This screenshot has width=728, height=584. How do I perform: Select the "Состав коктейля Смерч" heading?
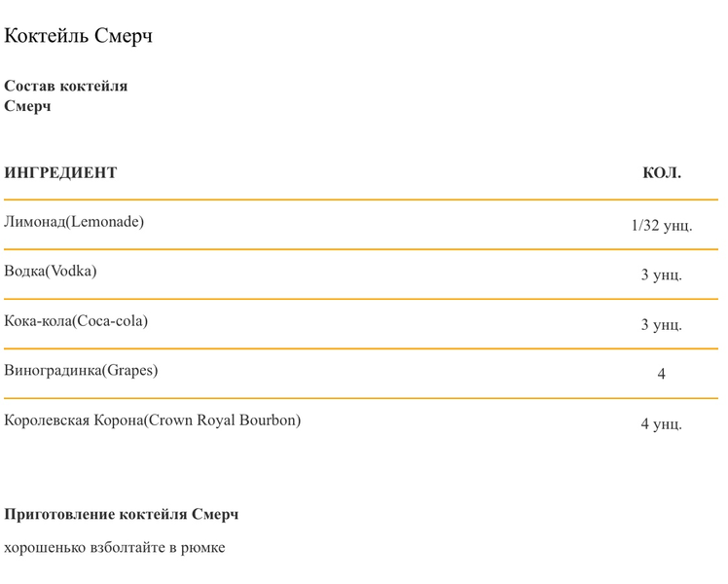[65, 96]
